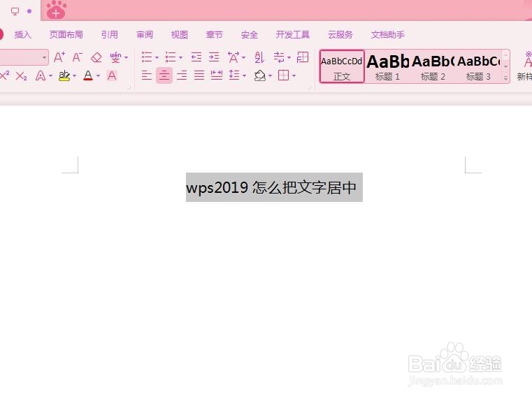Click the decrease font size icon
This screenshot has width=532, height=399.
[x=78, y=57]
